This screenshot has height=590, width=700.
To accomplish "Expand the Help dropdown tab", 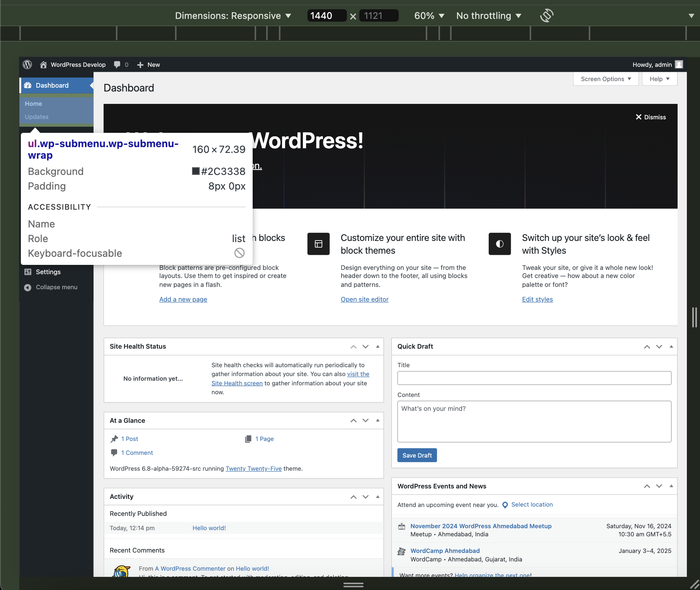I will pos(659,79).
